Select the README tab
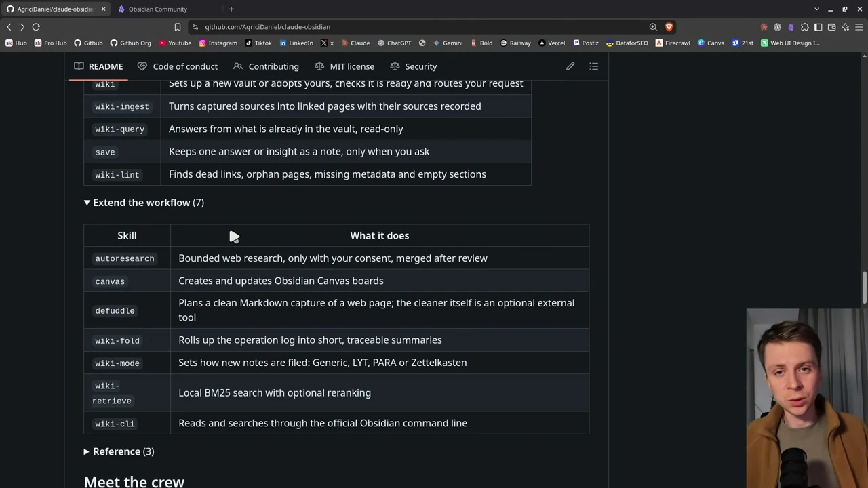The width and height of the screenshot is (868, 488). (99, 66)
